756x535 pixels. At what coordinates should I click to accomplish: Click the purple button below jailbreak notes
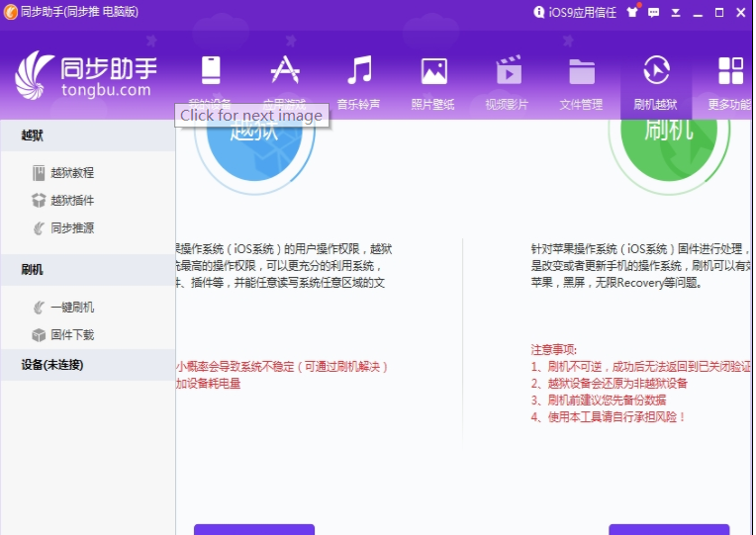[x=254, y=529]
